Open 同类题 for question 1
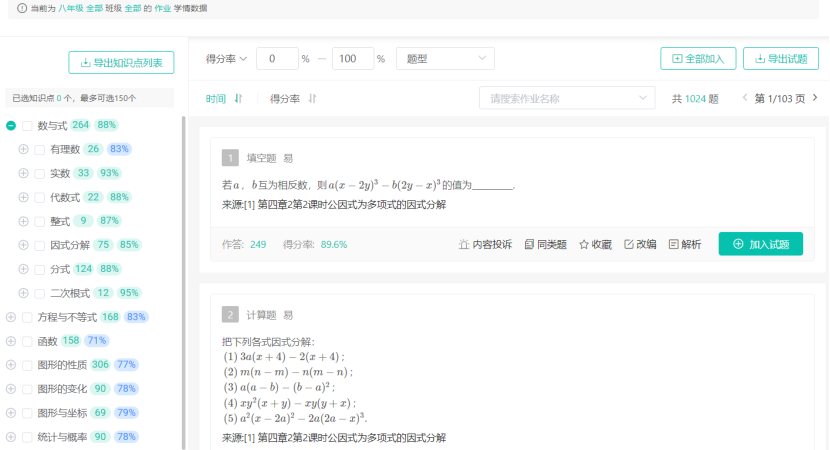The width and height of the screenshot is (830, 450). pos(546,244)
